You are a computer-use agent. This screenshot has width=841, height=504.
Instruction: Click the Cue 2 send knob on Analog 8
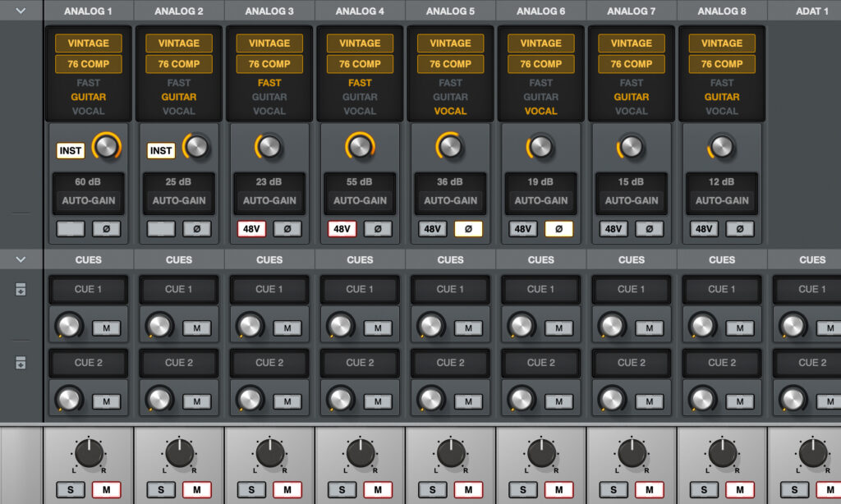pos(703,399)
